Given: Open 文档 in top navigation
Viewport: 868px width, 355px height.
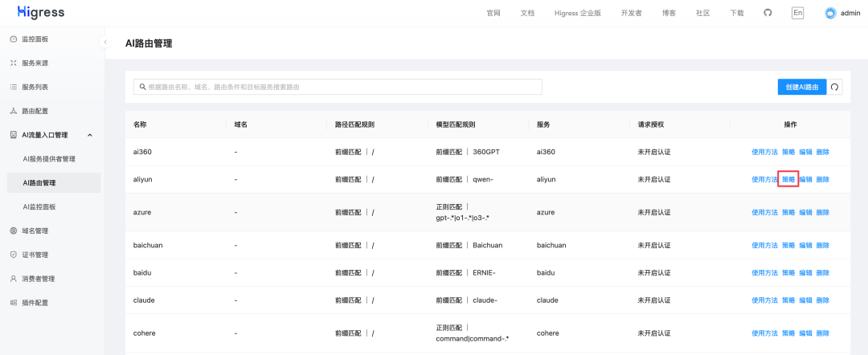Looking at the screenshot, I should (527, 14).
